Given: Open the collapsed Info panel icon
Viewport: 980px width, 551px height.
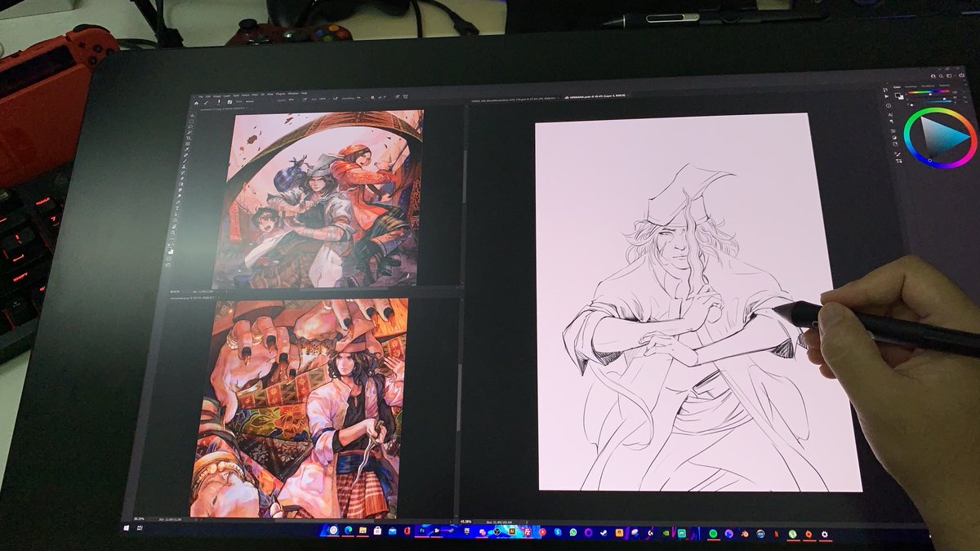Looking at the screenshot, I should pyautogui.click(x=889, y=105).
